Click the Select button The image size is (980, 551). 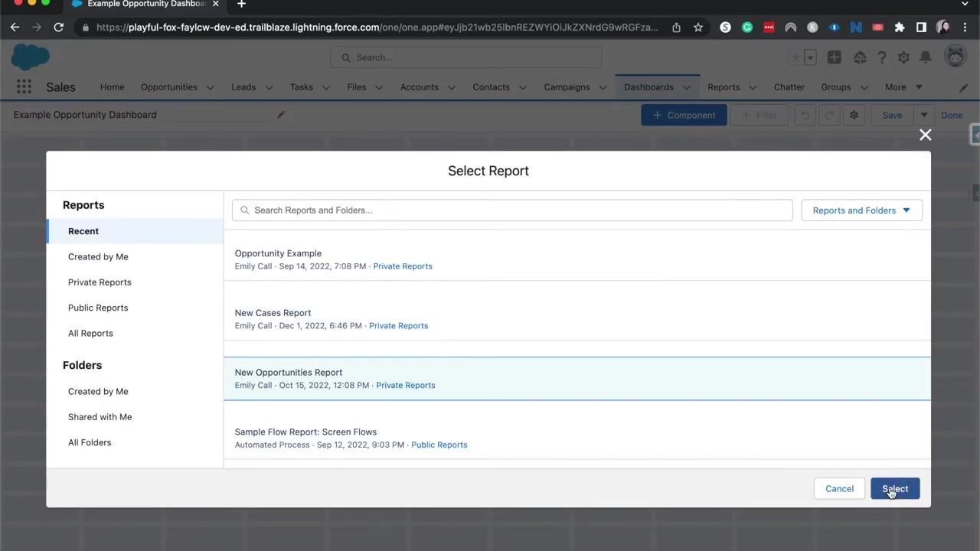click(894, 489)
